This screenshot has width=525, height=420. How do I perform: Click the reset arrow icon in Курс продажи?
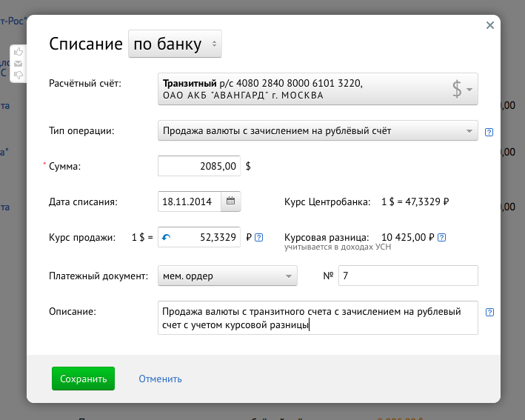[x=166, y=238]
